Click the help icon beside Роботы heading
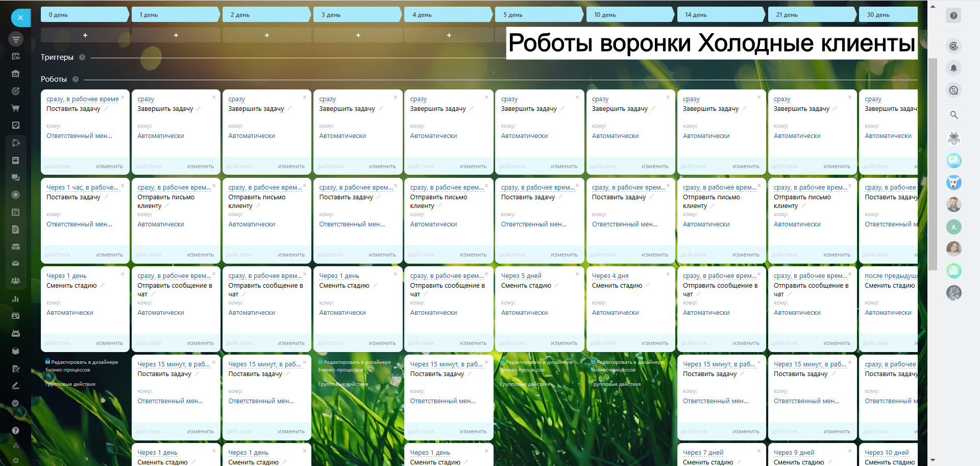The image size is (980, 466). (x=76, y=79)
